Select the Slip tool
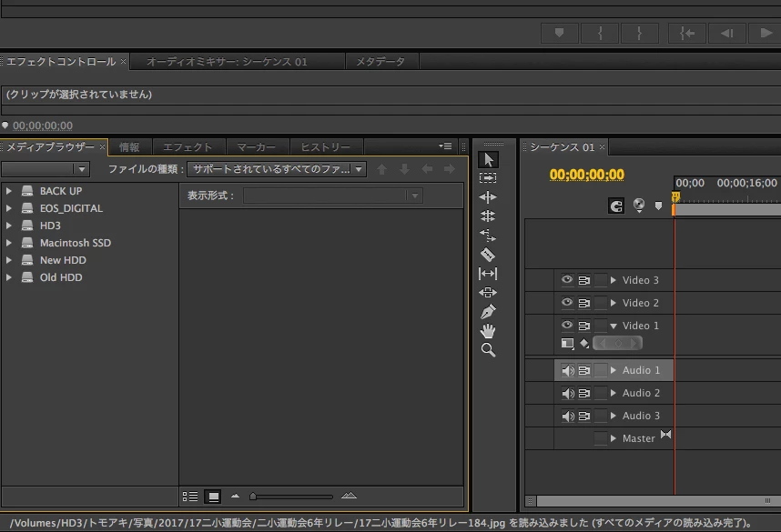 488,273
